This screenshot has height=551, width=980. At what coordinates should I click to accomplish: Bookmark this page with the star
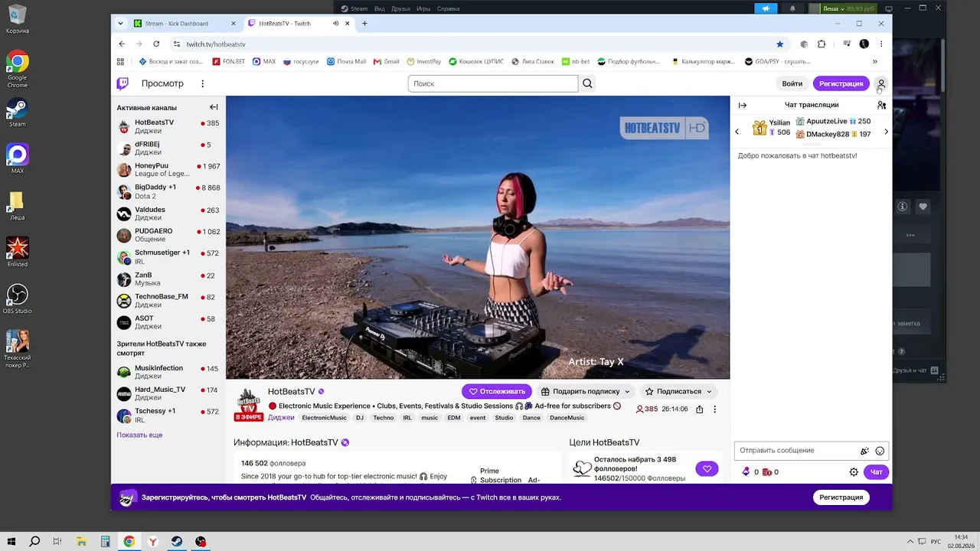coord(780,44)
